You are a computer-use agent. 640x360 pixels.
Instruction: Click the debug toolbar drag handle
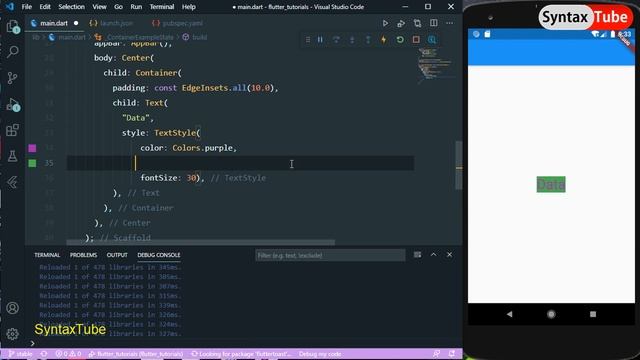click(x=308, y=40)
